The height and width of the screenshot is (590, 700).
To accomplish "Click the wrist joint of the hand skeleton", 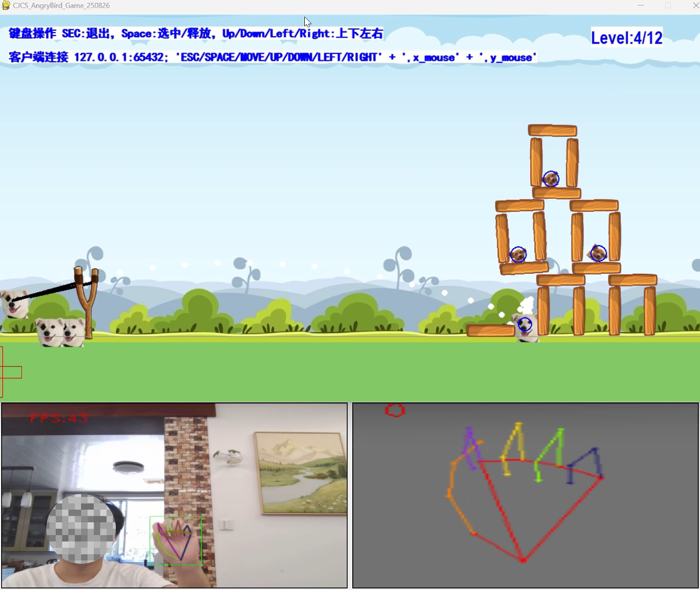I will [522, 560].
